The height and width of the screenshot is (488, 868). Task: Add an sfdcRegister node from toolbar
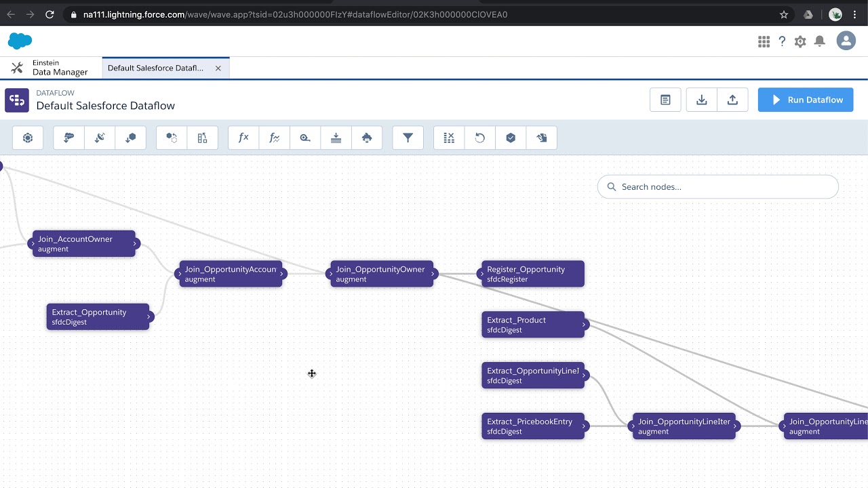[511, 138]
